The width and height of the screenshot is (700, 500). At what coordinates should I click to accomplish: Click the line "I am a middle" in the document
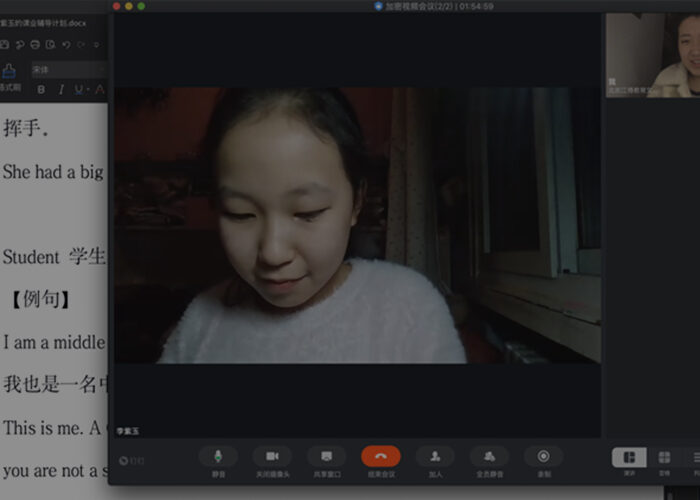54,342
